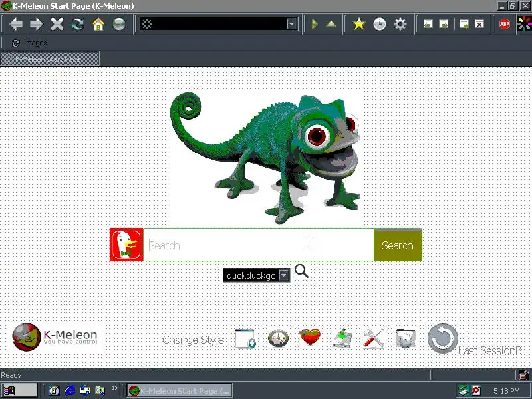532x399 pixels.
Task: Click the chameleon image on start page
Action: point(266,158)
